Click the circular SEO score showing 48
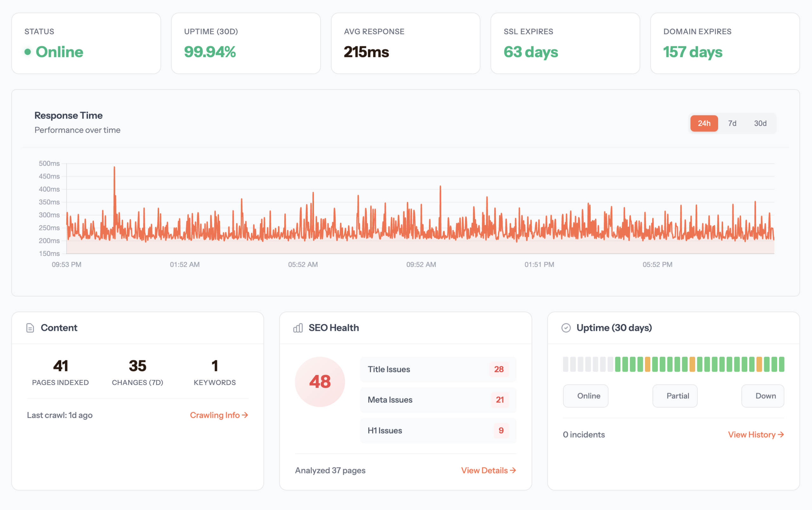Image resolution: width=812 pixels, height=510 pixels. (x=320, y=381)
